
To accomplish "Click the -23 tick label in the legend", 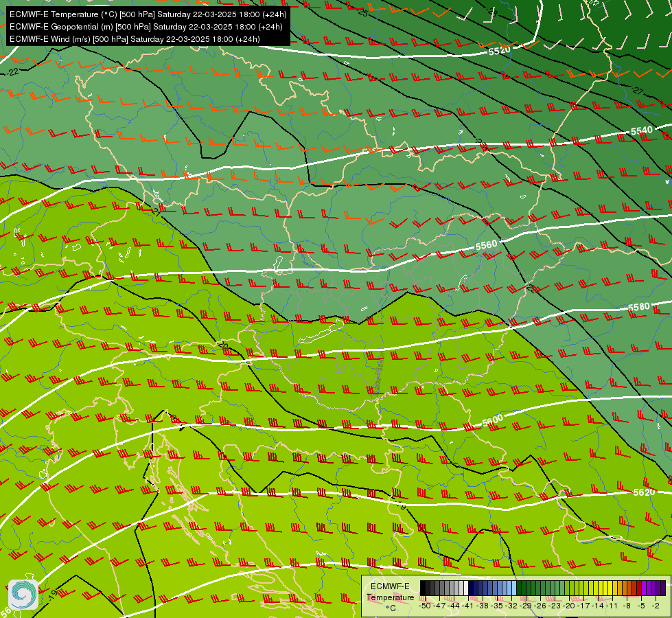I will [x=555, y=606].
